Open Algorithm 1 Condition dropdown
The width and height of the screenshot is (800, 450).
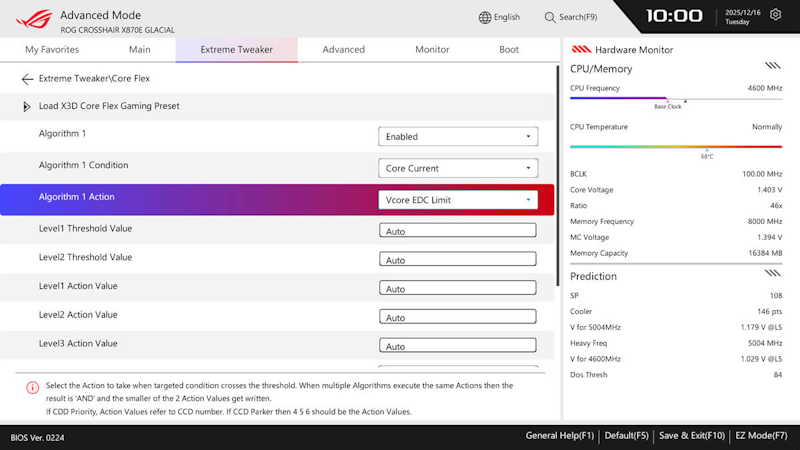(x=458, y=168)
